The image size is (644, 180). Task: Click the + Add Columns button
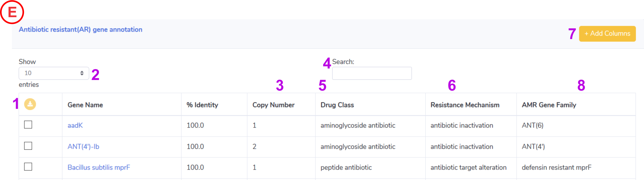(x=607, y=34)
